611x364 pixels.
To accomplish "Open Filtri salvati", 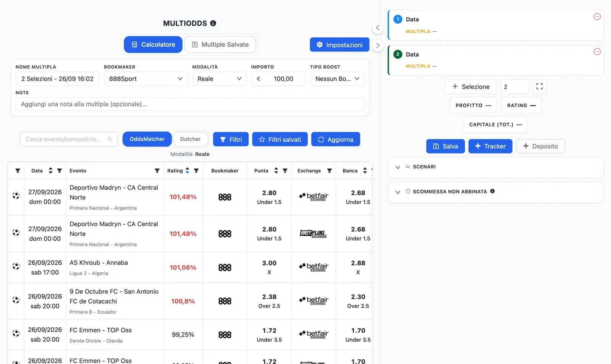I will [280, 139].
